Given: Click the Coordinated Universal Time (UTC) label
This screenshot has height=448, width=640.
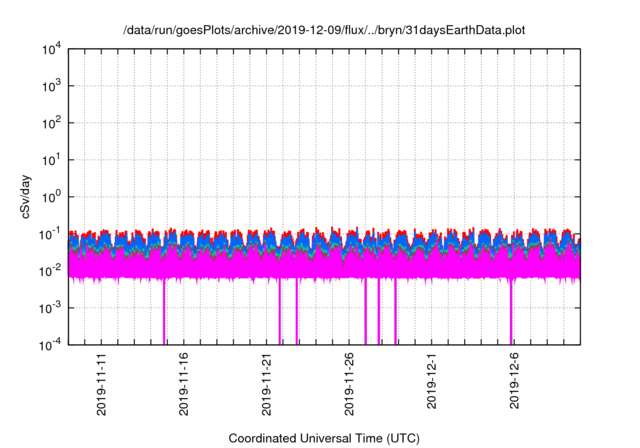Looking at the screenshot, I should tap(324, 438).
